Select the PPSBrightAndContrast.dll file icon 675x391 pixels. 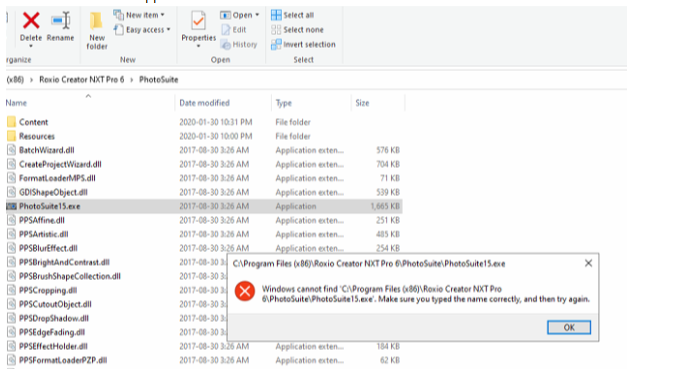11,262
